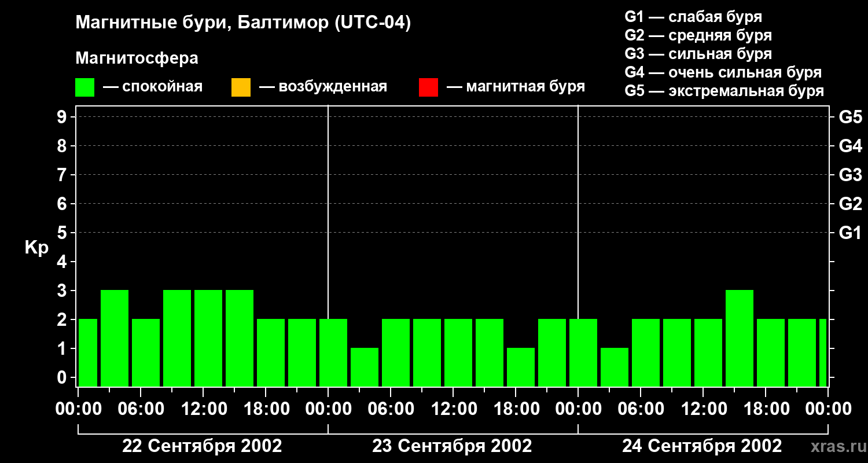This screenshot has width=868, height=463.
Task: Click the 'G1 — слабая буря' legend line
Action: click(693, 17)
